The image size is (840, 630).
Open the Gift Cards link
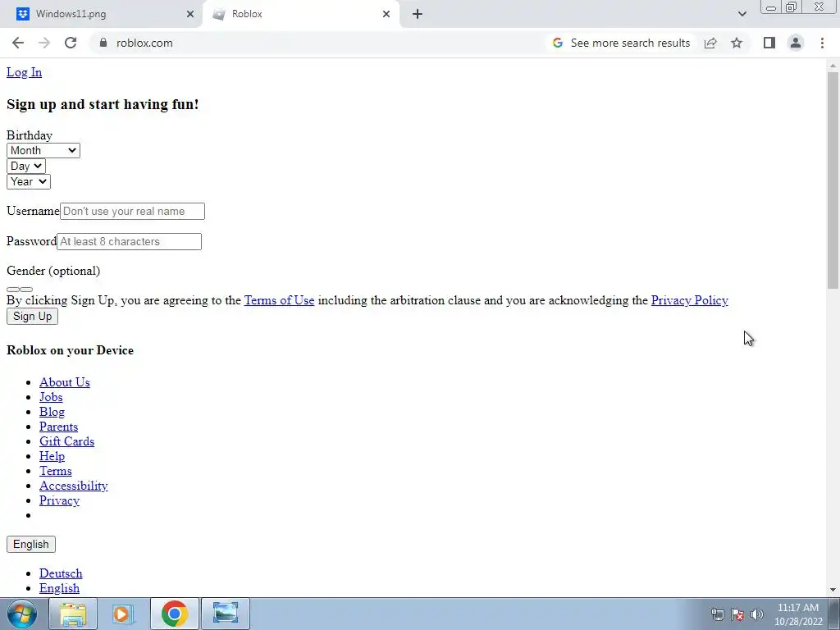(66, 441)
